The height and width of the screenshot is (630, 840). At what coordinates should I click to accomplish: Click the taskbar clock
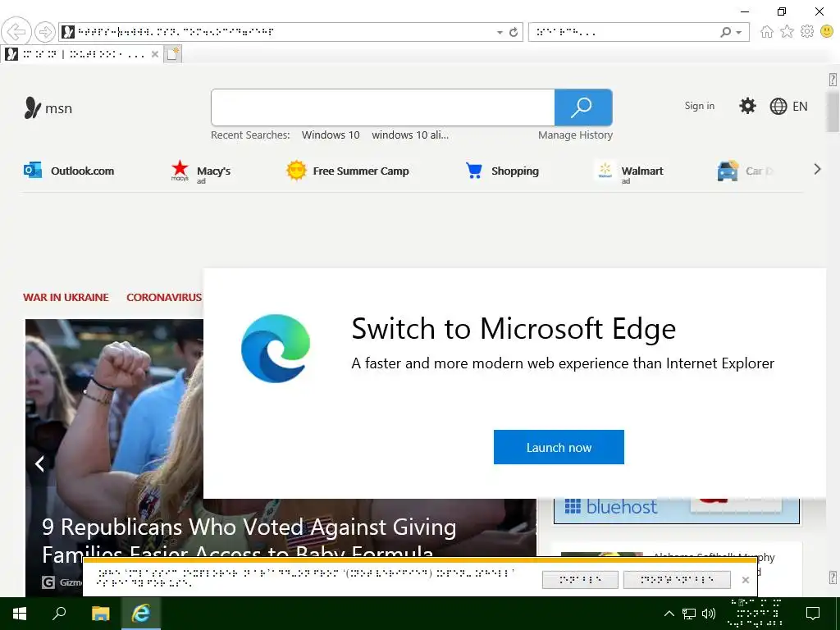tap(756, 614)
